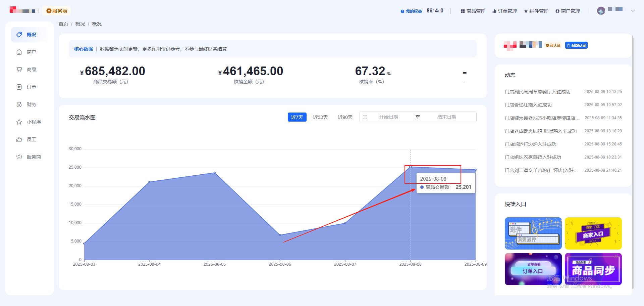644x306 pixels.
Task: Click the 商户 house icon in sidebar
Action: click(x=19, y=52)
